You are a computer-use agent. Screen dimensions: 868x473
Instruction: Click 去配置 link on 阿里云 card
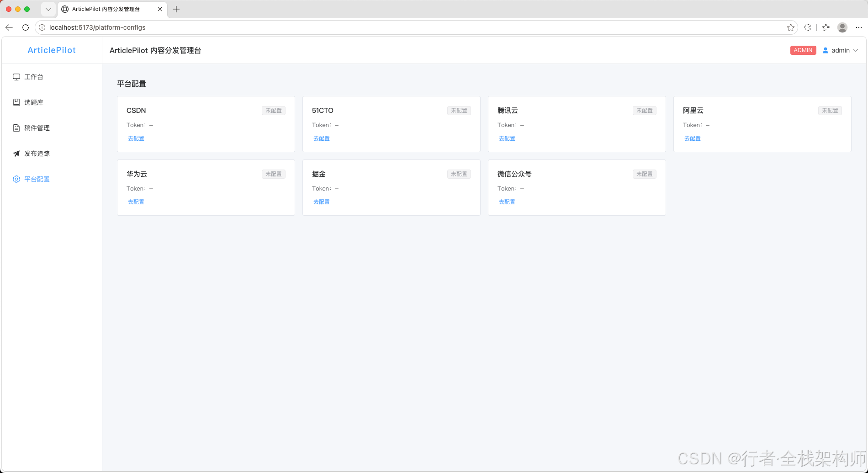(693, 138)
